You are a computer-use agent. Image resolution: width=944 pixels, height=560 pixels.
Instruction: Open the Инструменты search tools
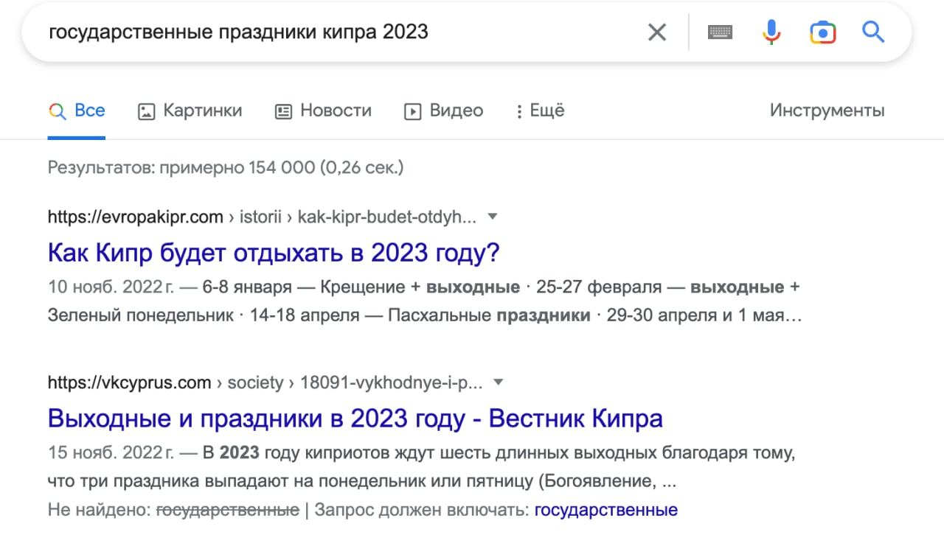tap(827, 111)
